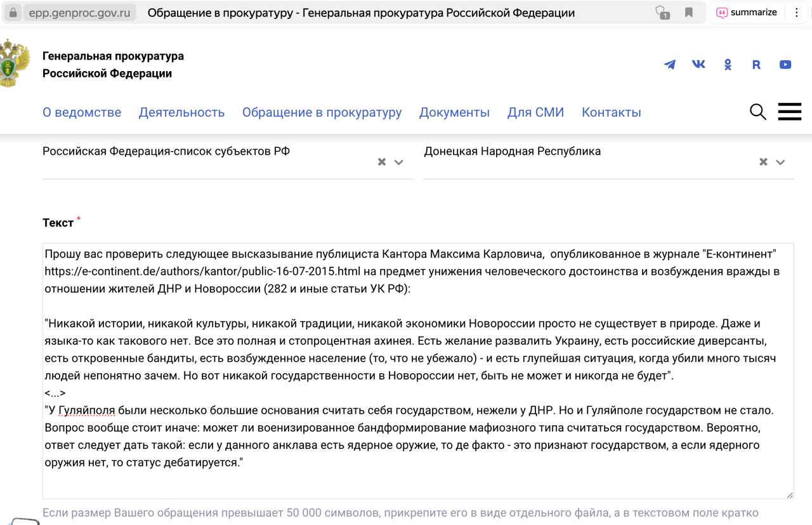Open the Документы navigation link
The image size is (812, 525).
tap(454, 112)
